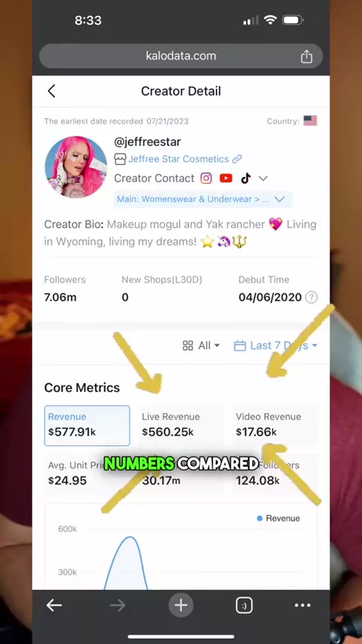Screen dimensions: 362x644
Task: Open the browser tabs switcher icon
Action: tap(244, 605)
